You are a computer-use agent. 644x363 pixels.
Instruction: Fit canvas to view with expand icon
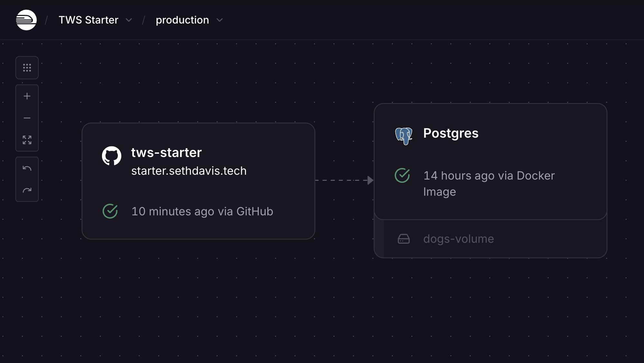(27, 140)
